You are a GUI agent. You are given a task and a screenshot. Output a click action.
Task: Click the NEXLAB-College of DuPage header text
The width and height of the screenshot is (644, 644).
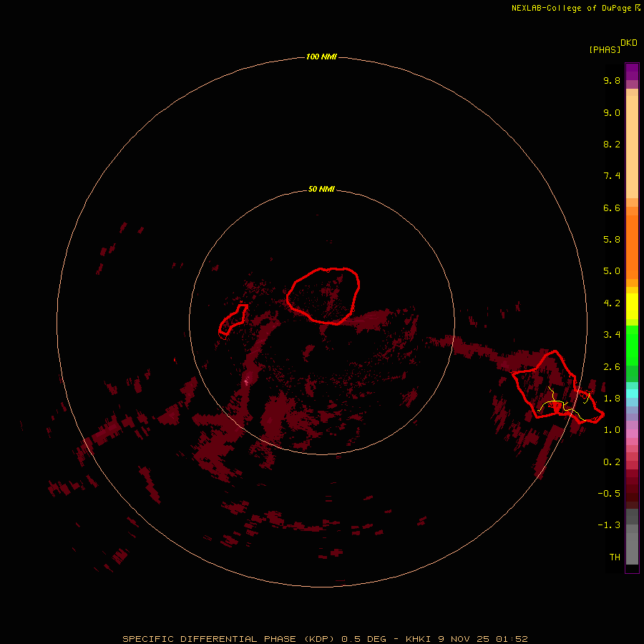click(x=575, y=8)
